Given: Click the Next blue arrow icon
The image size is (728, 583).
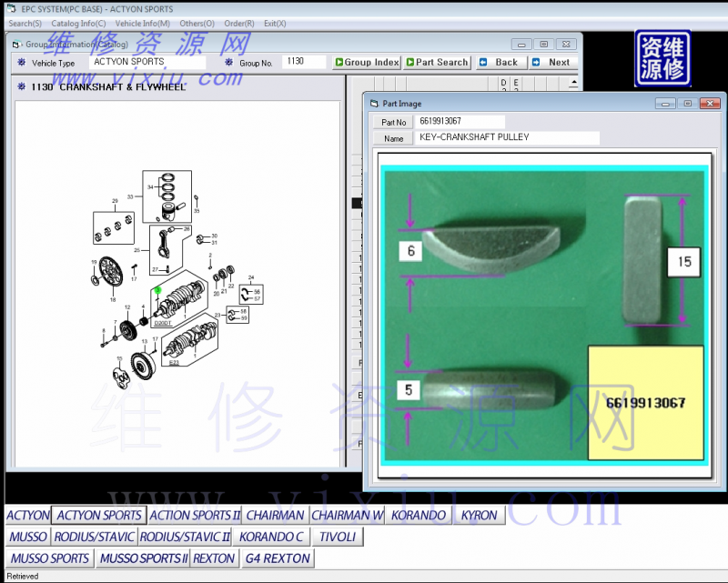Looking at the screenshot, I should (536, 62).
